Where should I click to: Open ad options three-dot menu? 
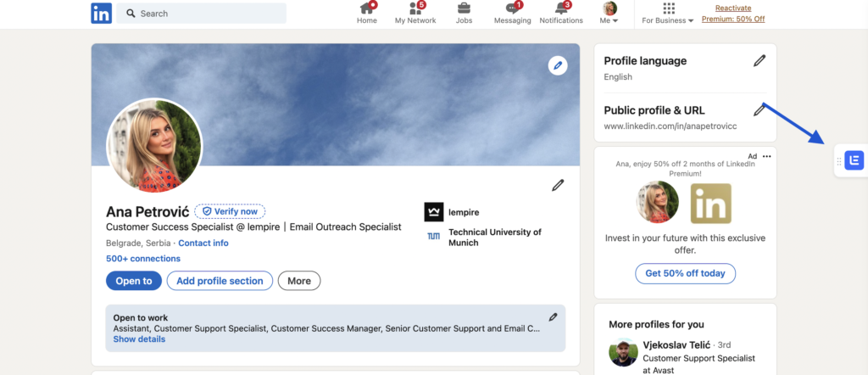767,156
